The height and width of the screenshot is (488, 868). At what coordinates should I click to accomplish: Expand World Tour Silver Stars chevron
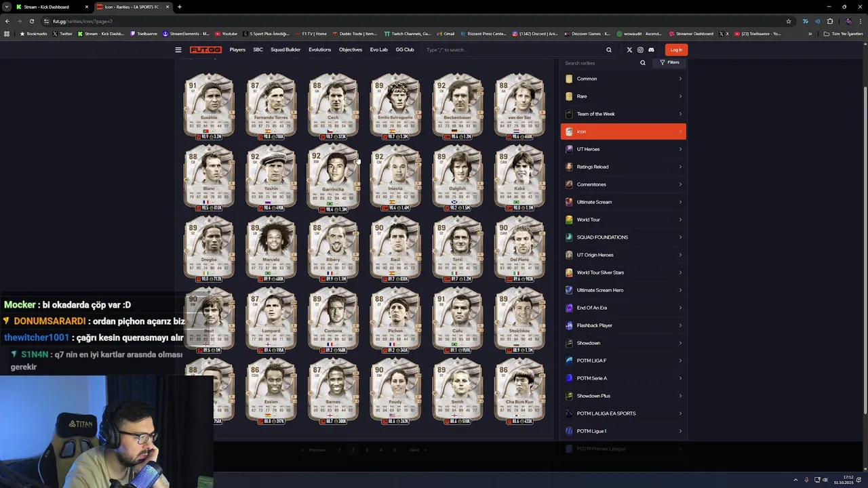(x=680, y=272)
